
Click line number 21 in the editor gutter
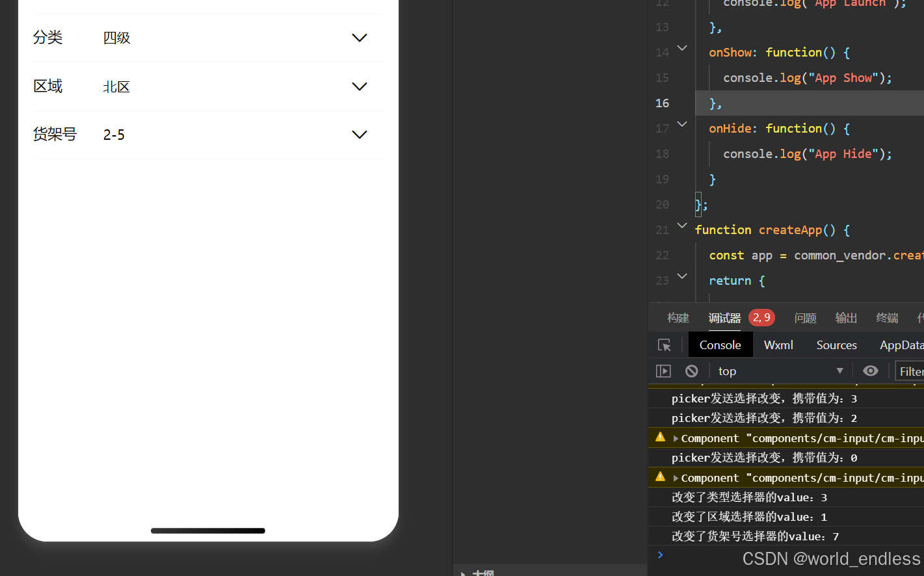[x=662, y=230]
